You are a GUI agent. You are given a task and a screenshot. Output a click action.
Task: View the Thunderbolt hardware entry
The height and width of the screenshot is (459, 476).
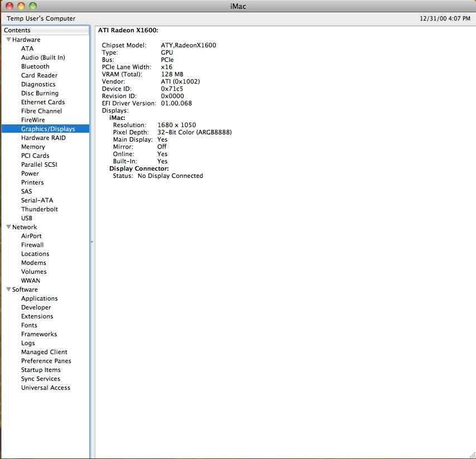point(40,209)
